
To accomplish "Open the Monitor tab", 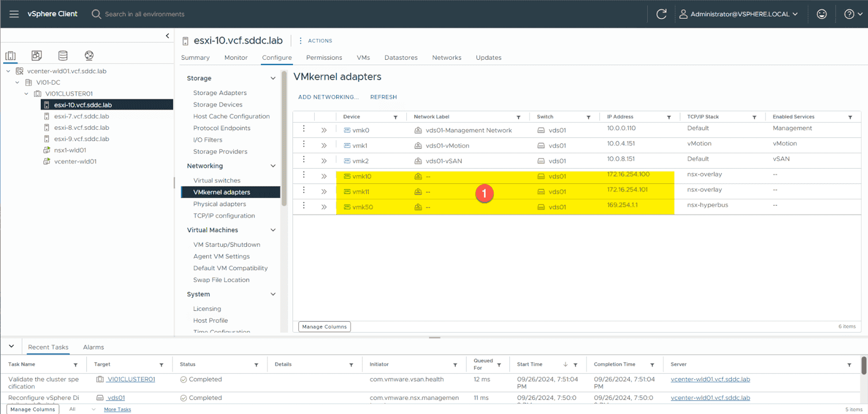I will (235, 58).
